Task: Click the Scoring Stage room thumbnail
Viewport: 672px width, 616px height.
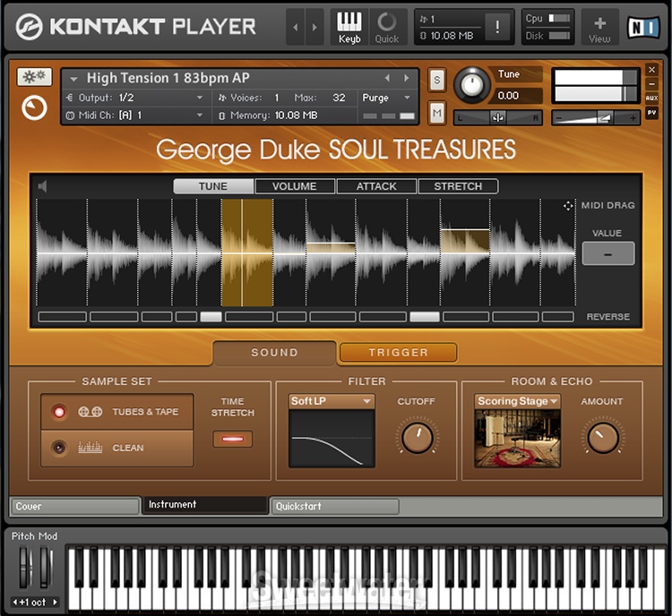Action: [517, 439]
